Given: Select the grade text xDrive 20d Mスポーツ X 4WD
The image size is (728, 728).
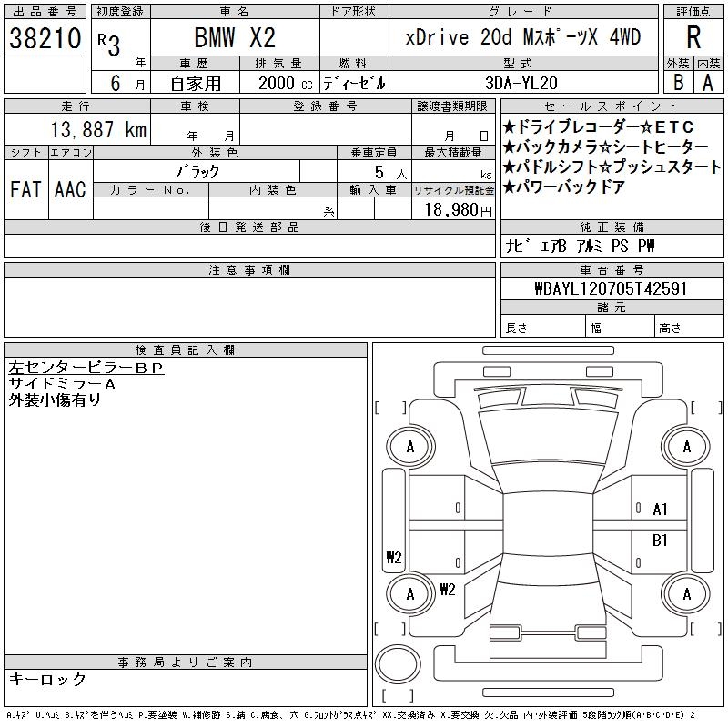Looking at the screenshot, I should pos(523,37).
